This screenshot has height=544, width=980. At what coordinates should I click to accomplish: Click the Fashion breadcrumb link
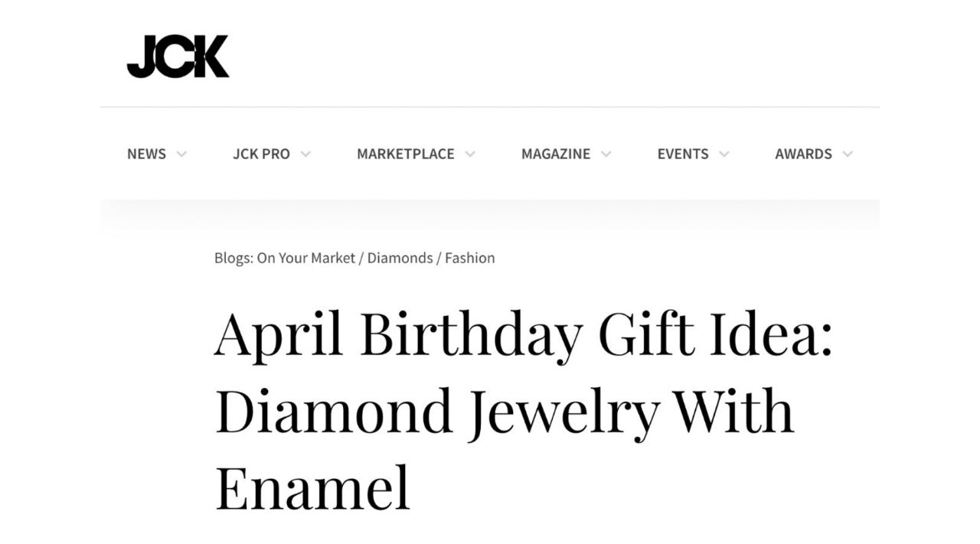coord(471,258)
